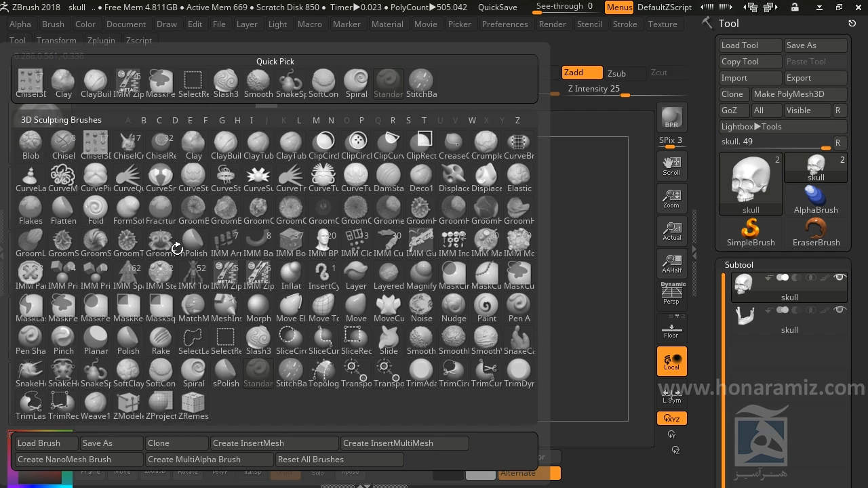
Task: Toggle the Menus button in title bar
Action: (x=618, y=7)
